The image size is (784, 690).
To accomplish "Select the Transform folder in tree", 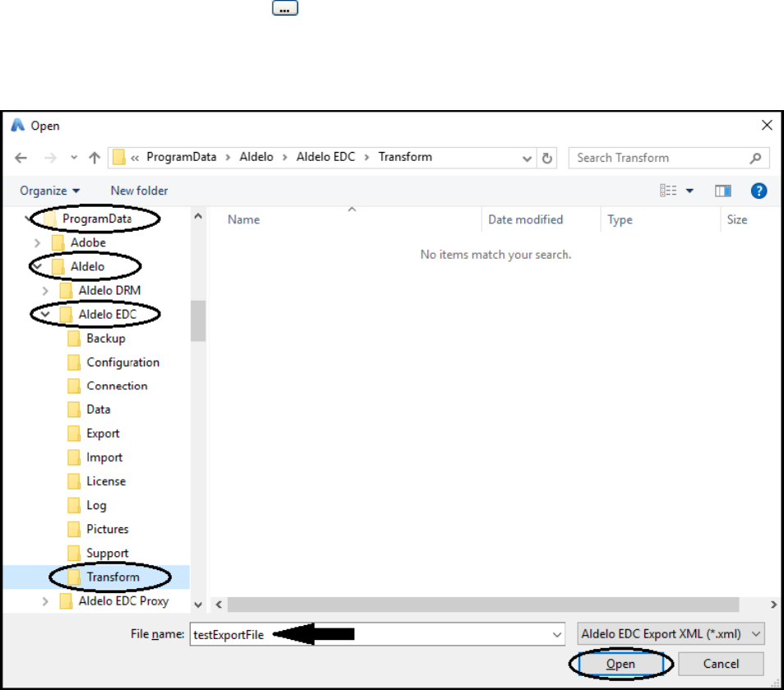I will 113,577.
